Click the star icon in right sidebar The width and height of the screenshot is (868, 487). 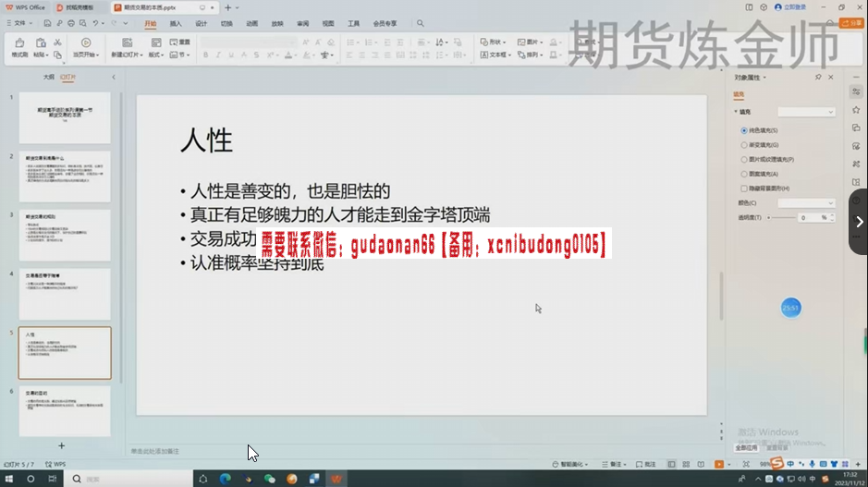856,110
